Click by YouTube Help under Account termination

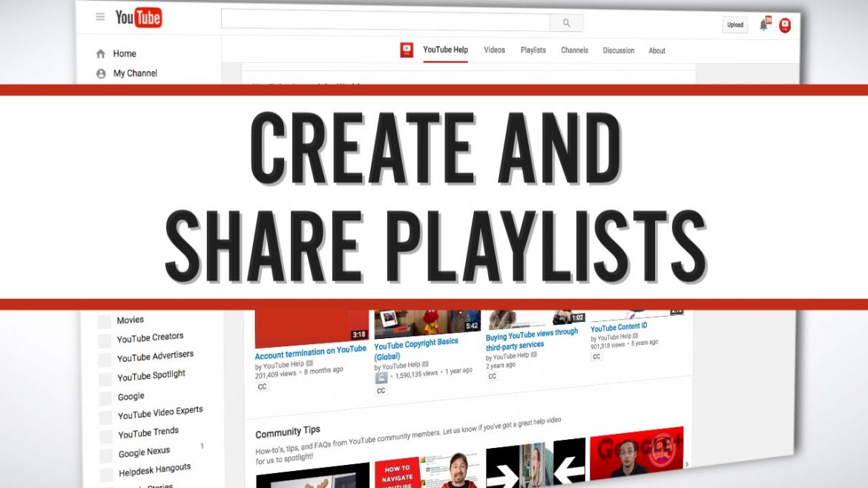point(280,365)
